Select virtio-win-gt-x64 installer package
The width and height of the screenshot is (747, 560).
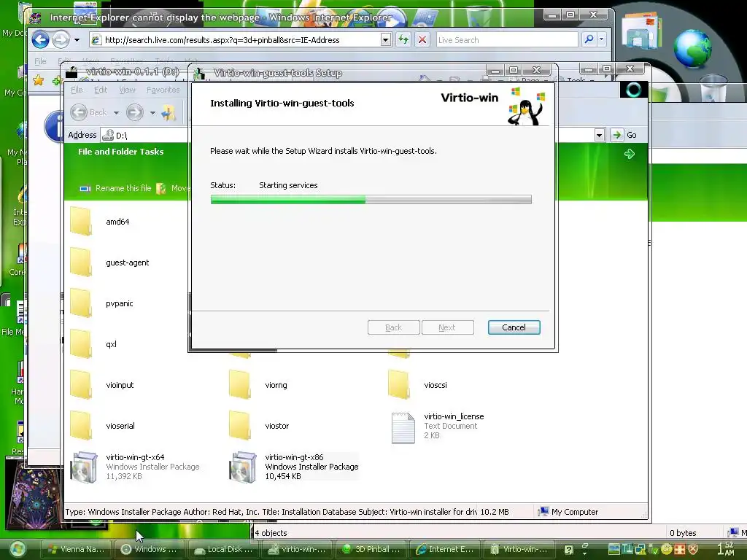(x=135, y=467)
